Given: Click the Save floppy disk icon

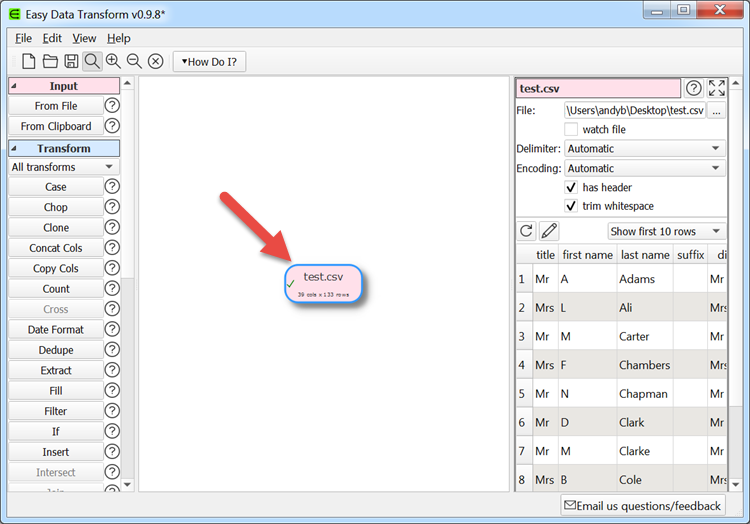Looking at the screenshot, I should pyautogui.click(x=71, y=61).
